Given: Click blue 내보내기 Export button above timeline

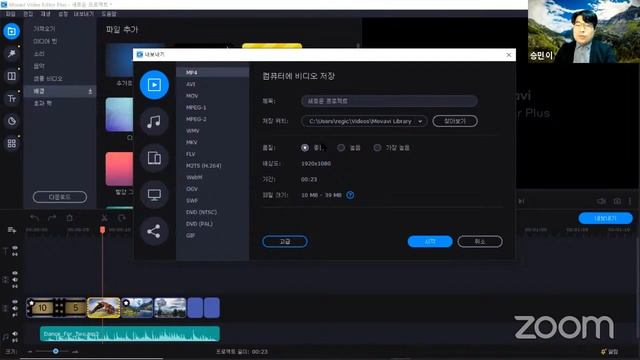Looking at the screenshot, I should click(x=605, y=218).
